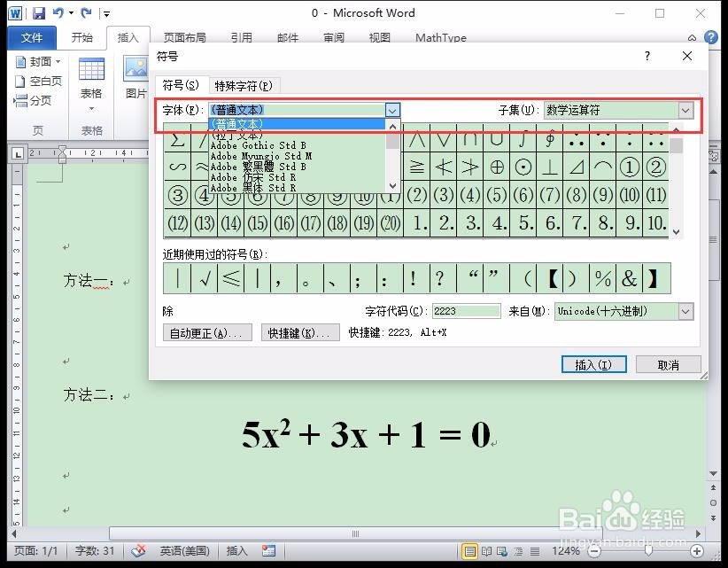Select the circled number ③ symbol
The width and height of the screenshot is (728, 568).
pos(177,195)
